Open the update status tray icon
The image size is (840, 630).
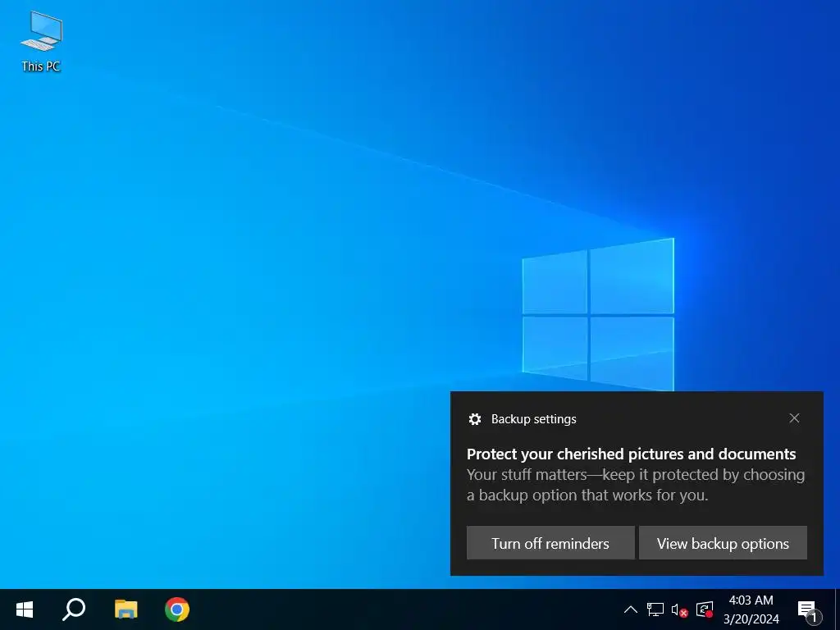(x=705, y=609)
